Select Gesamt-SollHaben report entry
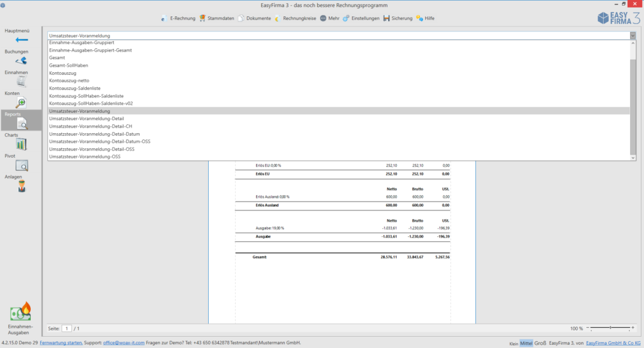Viewport: 644px width, 348px height. pyautogui.click(x=338, y=65)
